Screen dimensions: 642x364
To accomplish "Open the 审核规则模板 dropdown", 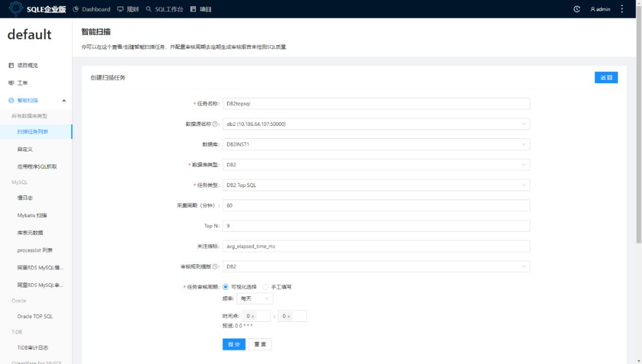I will pyautogui.click(x=376, y=267).
